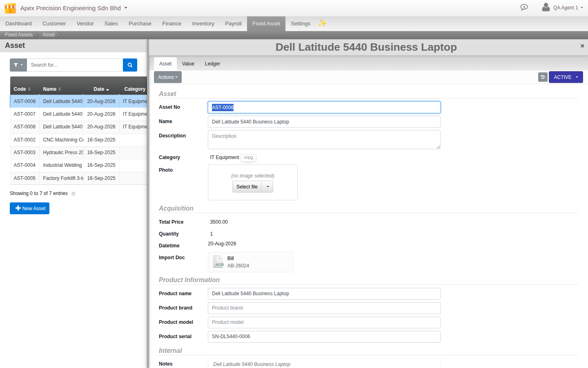This screenshot has width=588, height=368.
Task: Click the Asset No input field
Action: tap(324, 107)
